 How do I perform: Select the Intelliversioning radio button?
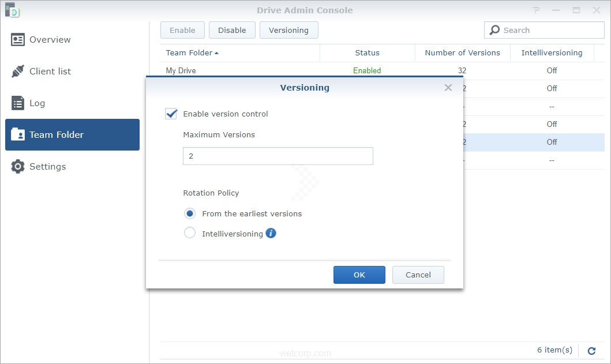coord(190,234)
